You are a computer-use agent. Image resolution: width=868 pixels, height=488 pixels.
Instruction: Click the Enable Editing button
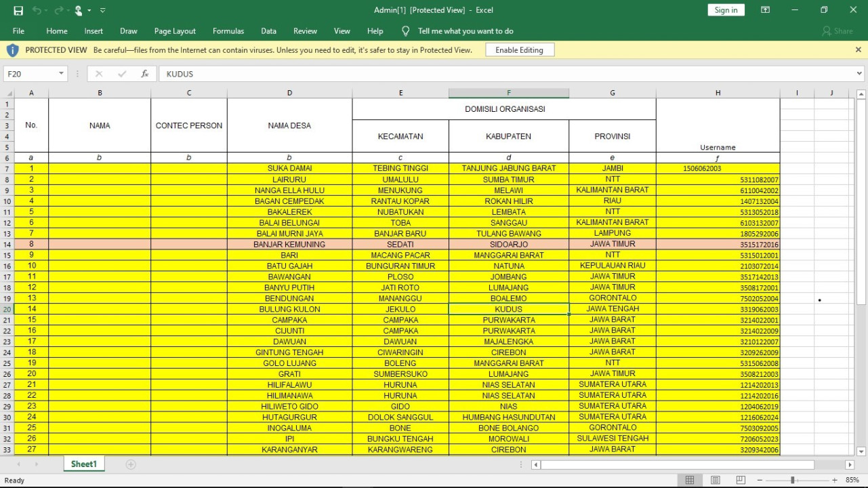(519, 50)
